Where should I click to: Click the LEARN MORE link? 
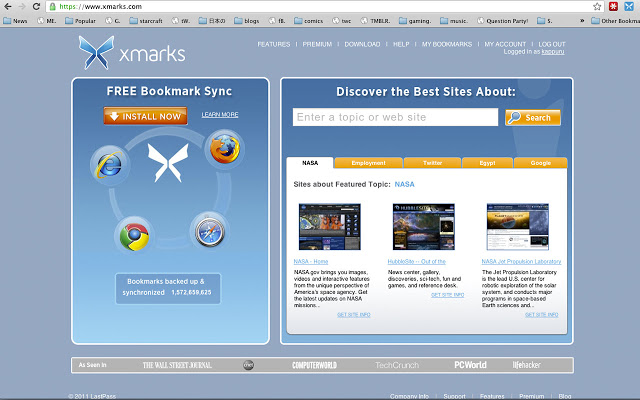pos(220,115)
